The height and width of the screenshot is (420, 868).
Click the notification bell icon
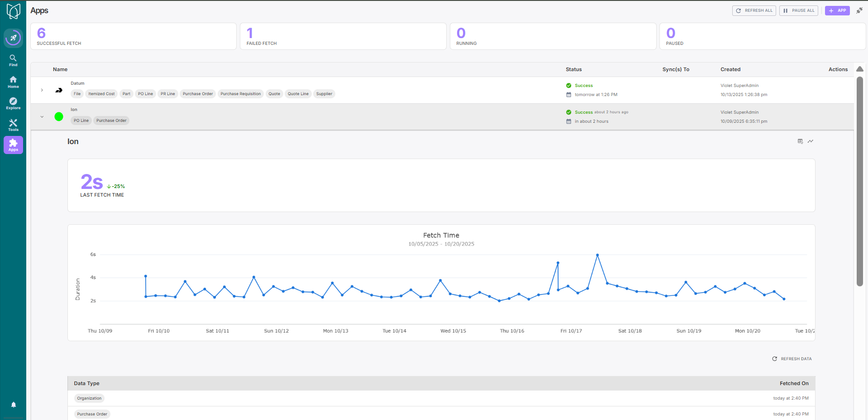tap(14, 405)
